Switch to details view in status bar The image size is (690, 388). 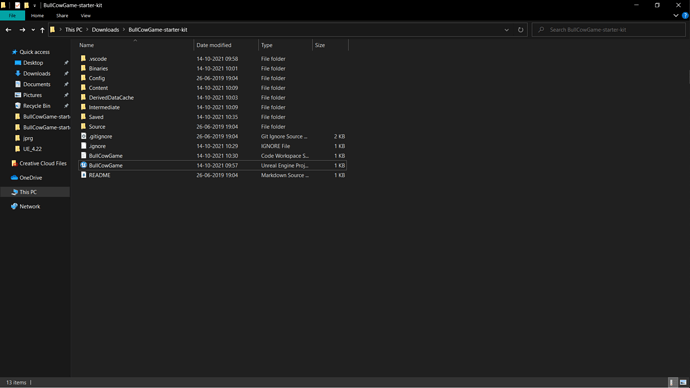pyautogui.click(x=672, y=382)
